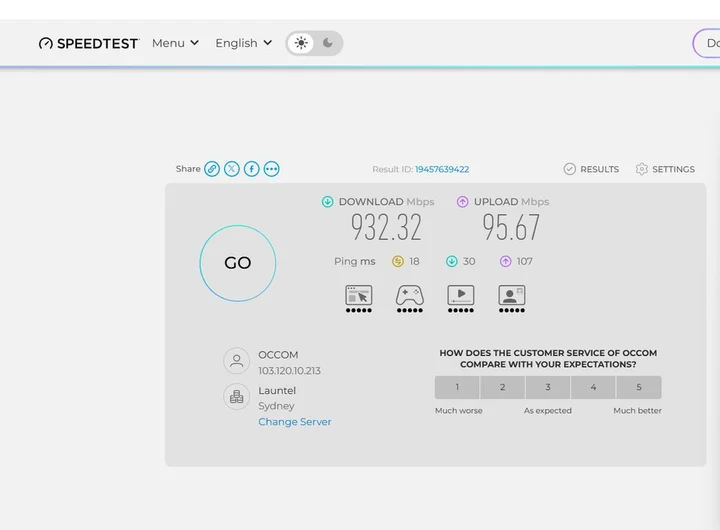Click the video conferencing experience icon
Viewport: 720px width, 530px height.
tap(512, 299)
